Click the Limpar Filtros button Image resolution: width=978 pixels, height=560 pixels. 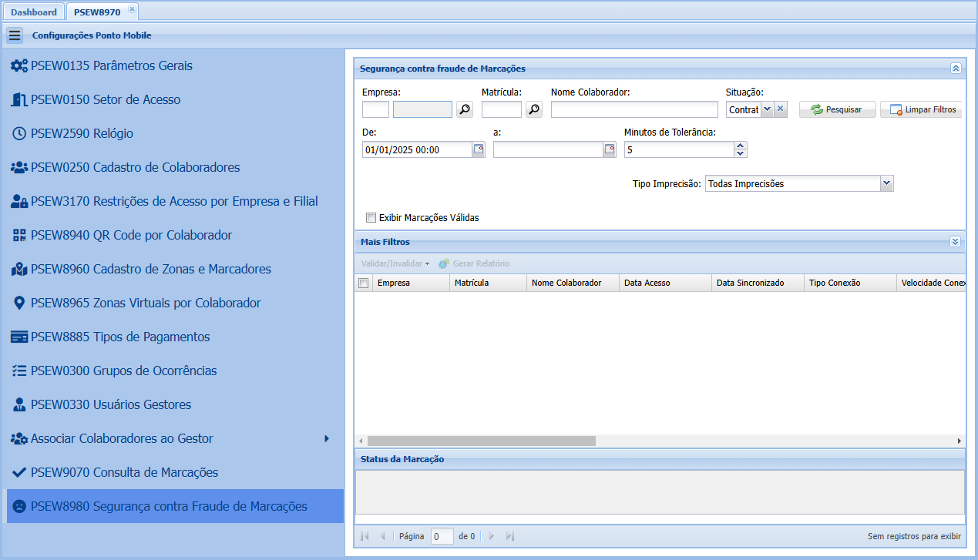coord(922,109)
